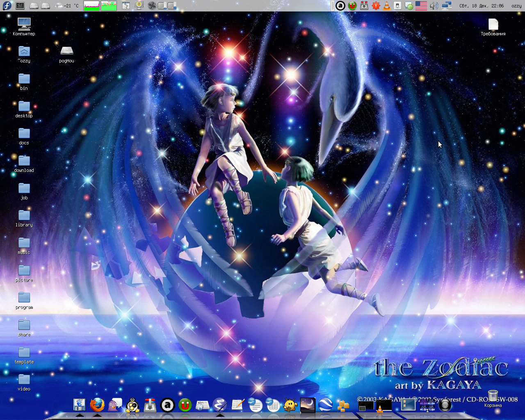
Task: Click the show-desktop icon in the dock
Action: click(x=409, y=405)
